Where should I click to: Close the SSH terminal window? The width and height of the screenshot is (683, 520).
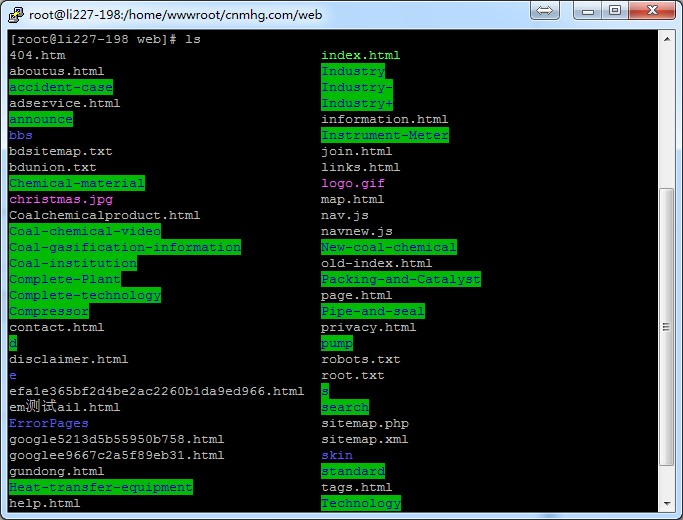(652, 11)
